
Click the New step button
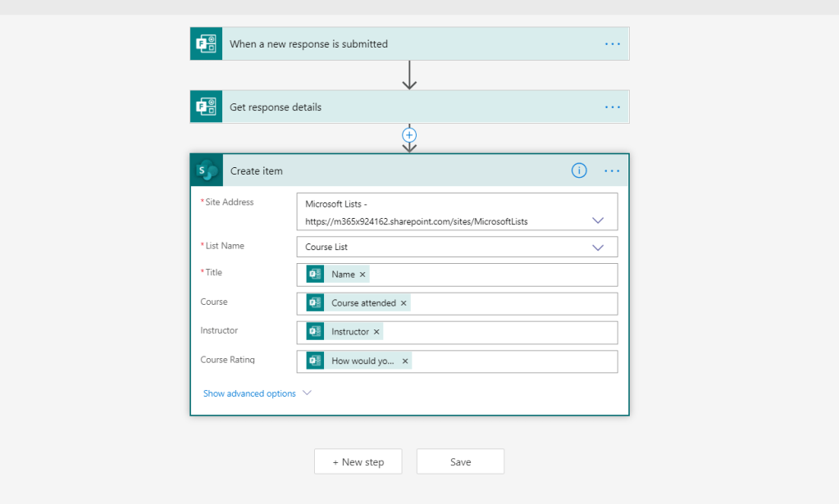click(358, 462)
